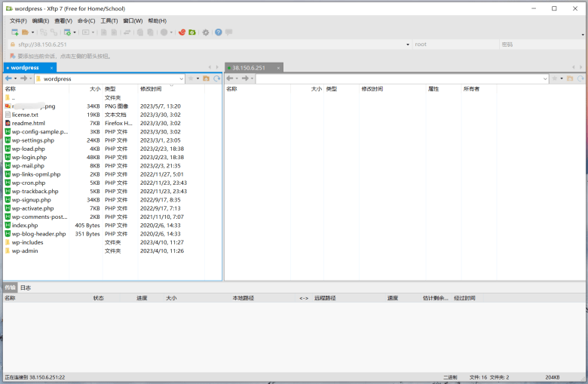The width and height of the screenshot is (588, 384).
Task: Click the green Xftp toolbar icon
Action: [192, 32]
